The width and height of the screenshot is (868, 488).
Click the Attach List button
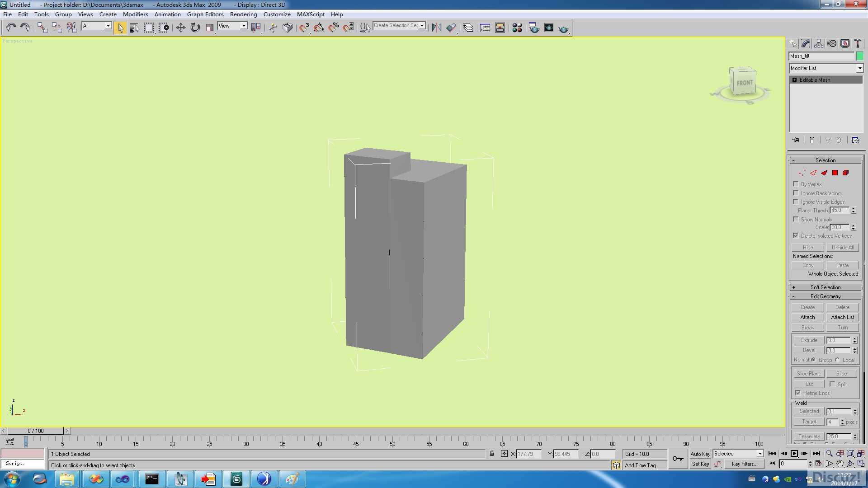[x=843, y=317]
